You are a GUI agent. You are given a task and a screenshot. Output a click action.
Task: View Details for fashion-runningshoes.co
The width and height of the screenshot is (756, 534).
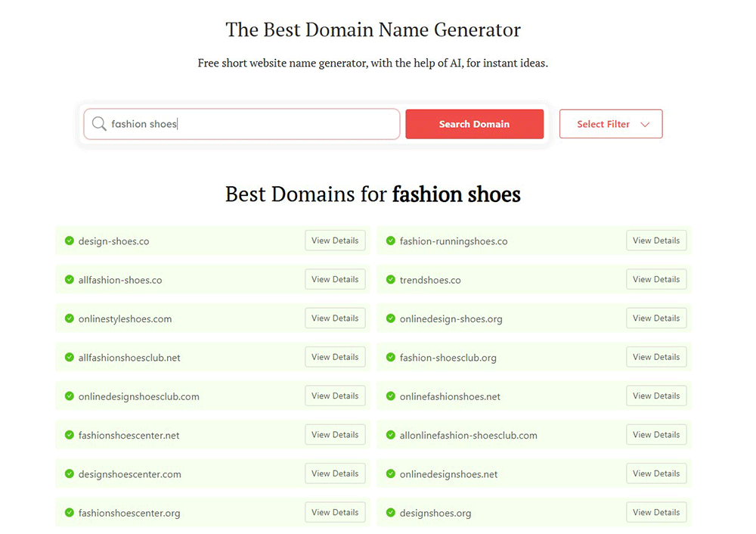[656, 241]
